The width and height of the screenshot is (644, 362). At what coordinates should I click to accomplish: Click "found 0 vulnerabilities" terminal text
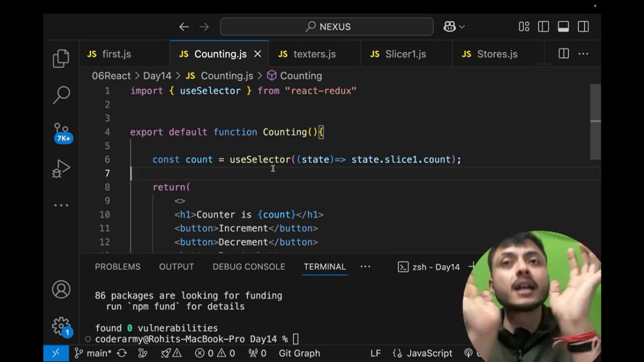(x=156, y=328)
